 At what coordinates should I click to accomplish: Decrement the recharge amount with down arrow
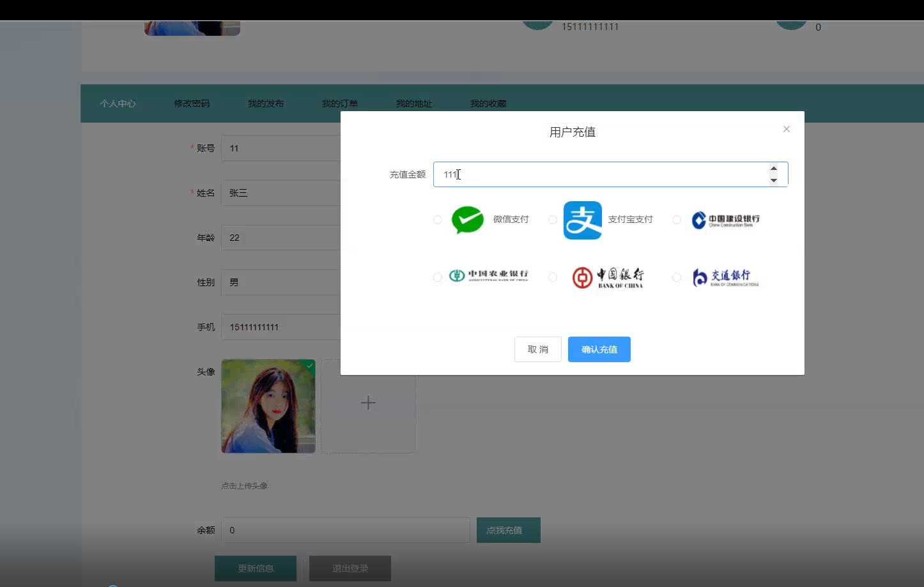tap(773, 179)
